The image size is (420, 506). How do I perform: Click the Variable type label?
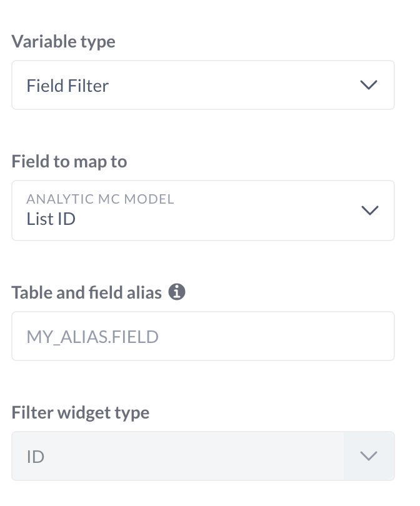[x=63, y=42]
